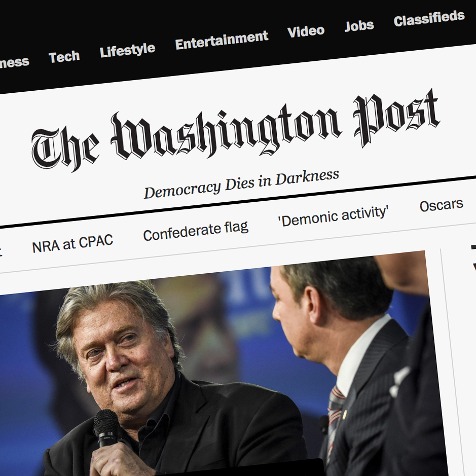Click the microphone held in the lead photo

click(x=105, y=428)
